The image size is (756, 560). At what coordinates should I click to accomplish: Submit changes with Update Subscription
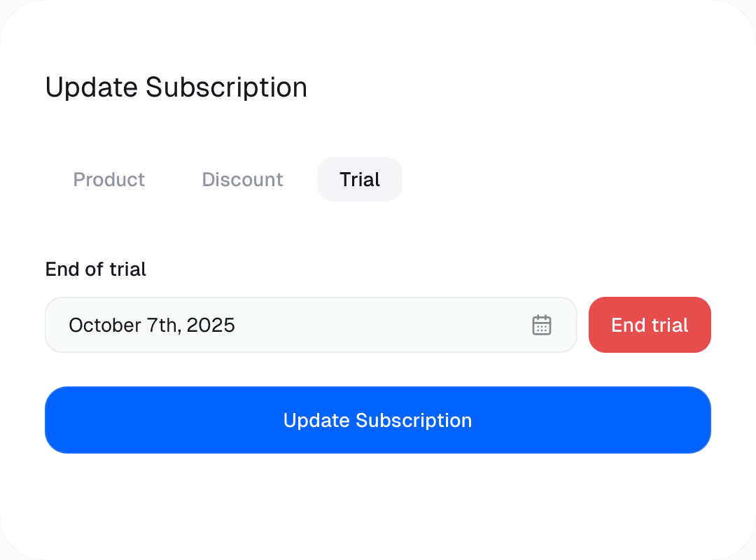pyautogui.click(x=378, y=420)
